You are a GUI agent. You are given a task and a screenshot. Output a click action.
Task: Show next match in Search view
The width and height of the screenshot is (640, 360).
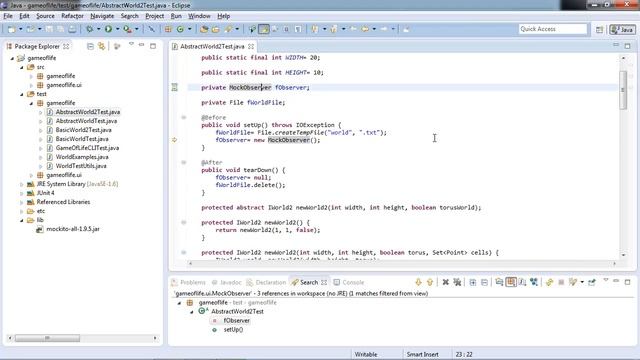click(418, 282)
